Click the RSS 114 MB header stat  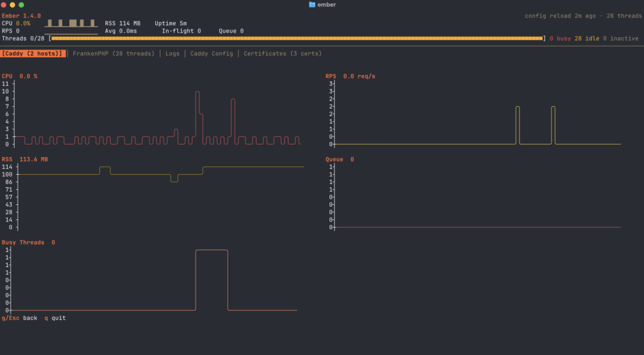(x=123, y=23)
